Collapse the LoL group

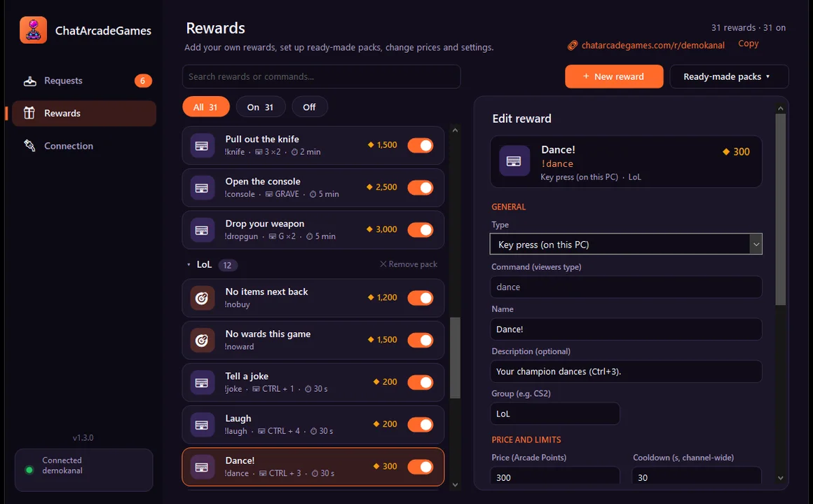point(189,265)
